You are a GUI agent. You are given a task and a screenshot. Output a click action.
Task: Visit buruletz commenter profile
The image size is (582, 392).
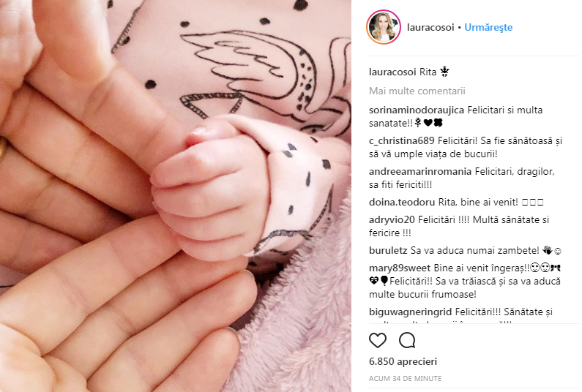pos(388,251)
